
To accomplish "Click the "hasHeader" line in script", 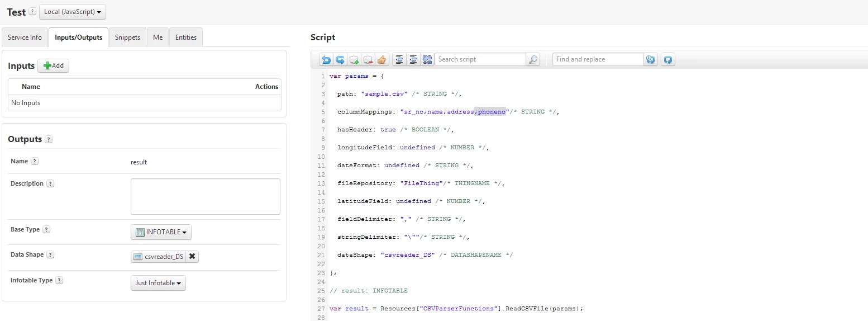I will coord(395,130).
